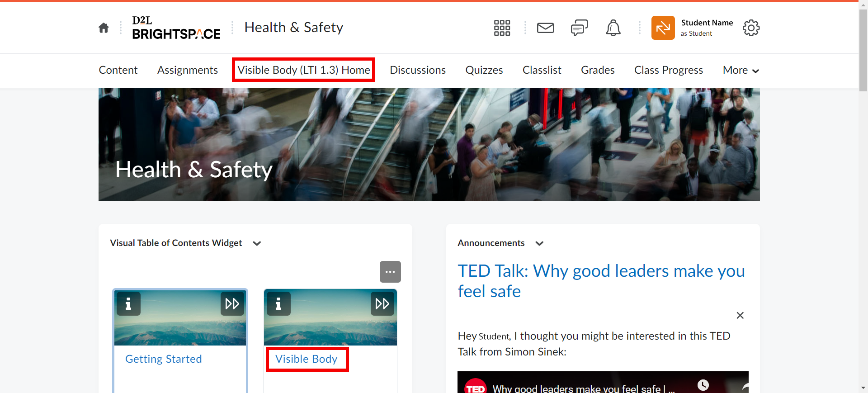Click the scrollbar down arrow
Screen dimensions: 868x393
(x=863, y=388)
